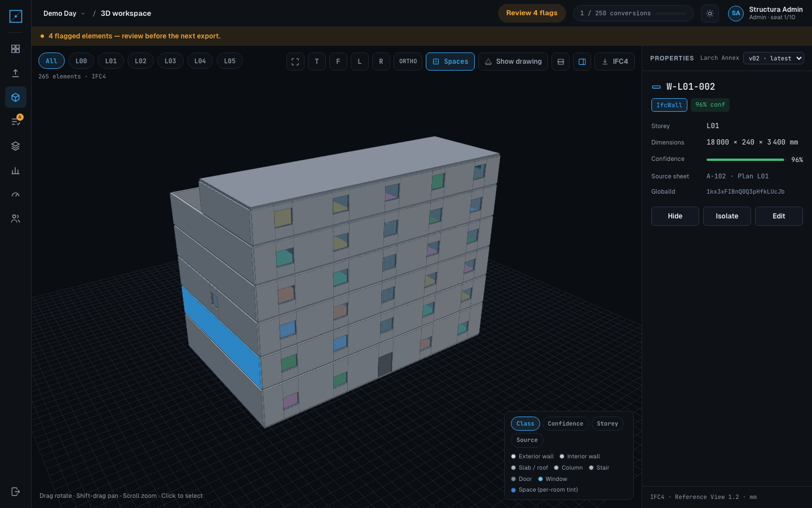Click the GlobalId value 1kx3xFIBnQ0Q3pHfkLUcJb
812x508 pixels.
745,192
